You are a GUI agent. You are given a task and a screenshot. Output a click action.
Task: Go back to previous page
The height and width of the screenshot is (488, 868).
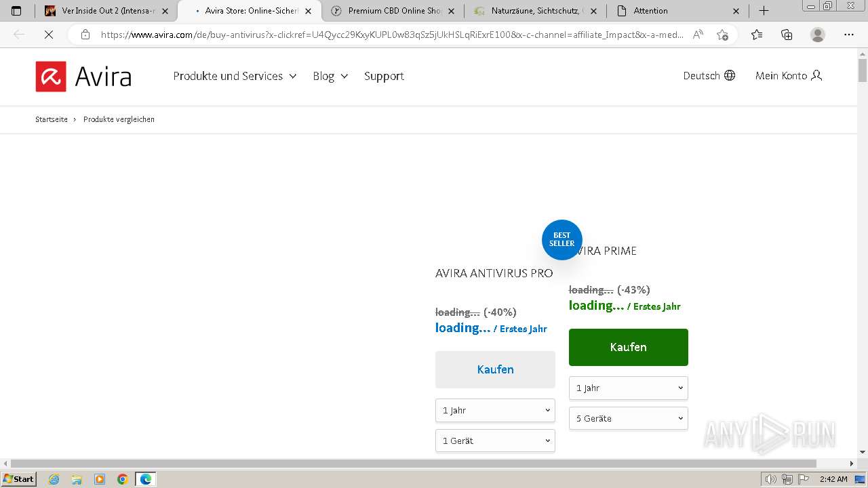[19, 35]
